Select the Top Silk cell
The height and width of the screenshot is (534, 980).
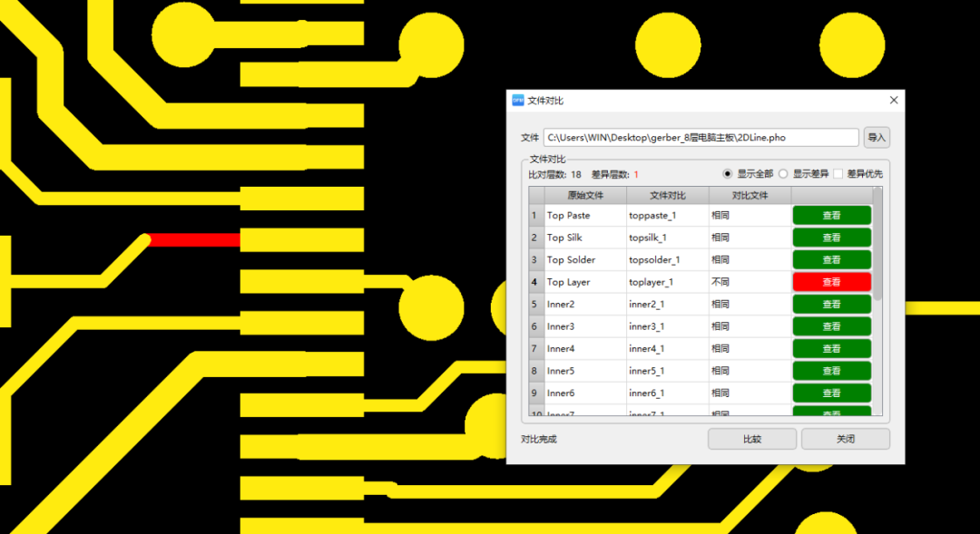[585, 238]
